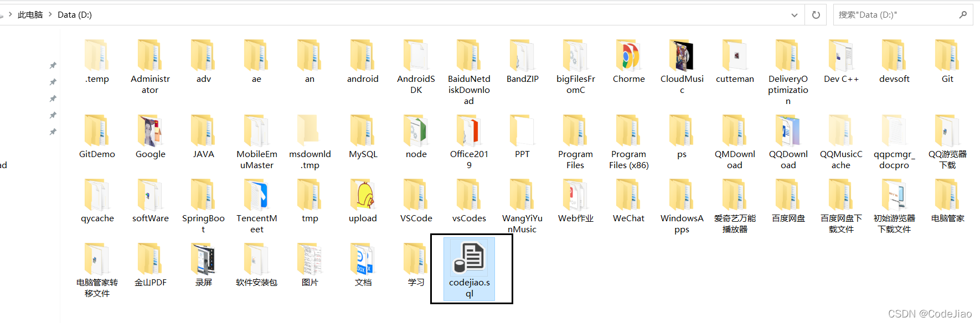Click Data (D:) breadcrumb segment
Image resolution: width=980 pixels, height=323 pixels.
pyautogui.click(x=75, y=15)
